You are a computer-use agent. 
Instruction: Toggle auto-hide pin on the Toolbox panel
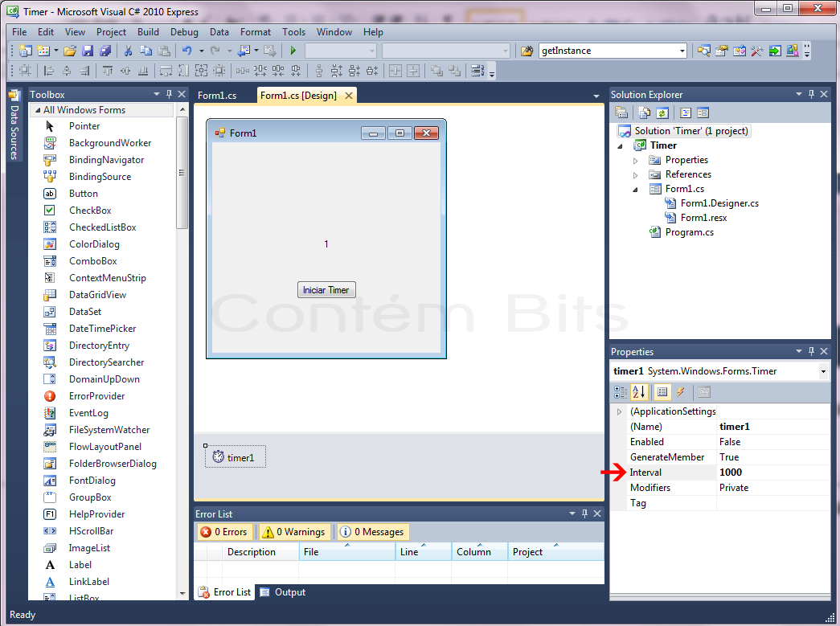(170, 94)
